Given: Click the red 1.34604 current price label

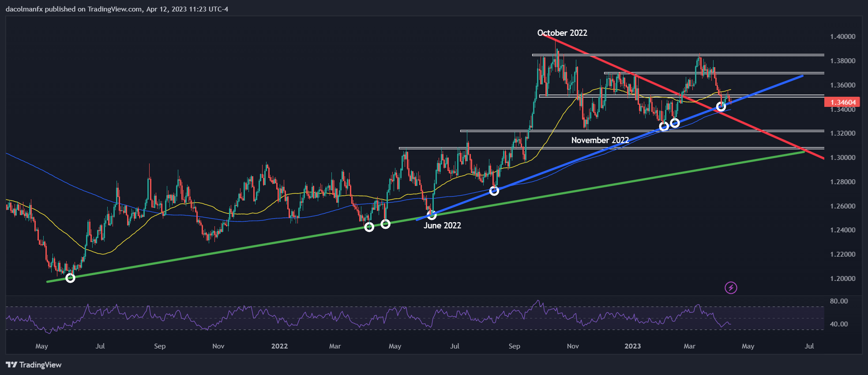Looking at the screenshot, I should coord(843,102).
